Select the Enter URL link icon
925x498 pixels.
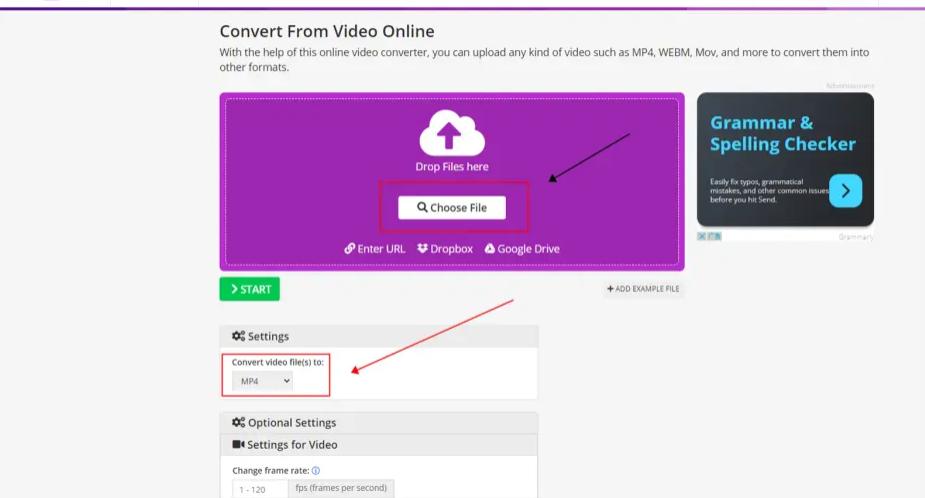[x=350, y=249]
